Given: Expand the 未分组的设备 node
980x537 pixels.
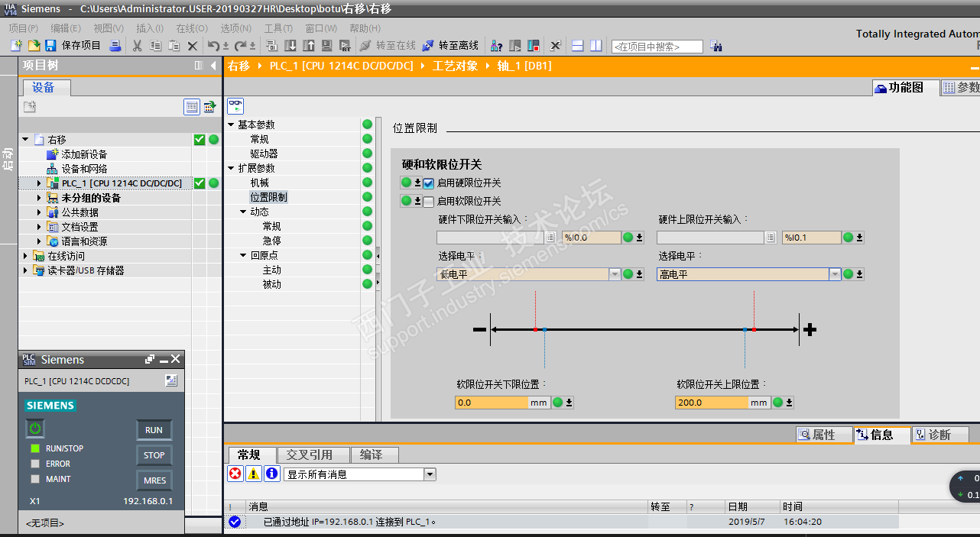Looking at the screenshot, I should (x=39, y=198).
